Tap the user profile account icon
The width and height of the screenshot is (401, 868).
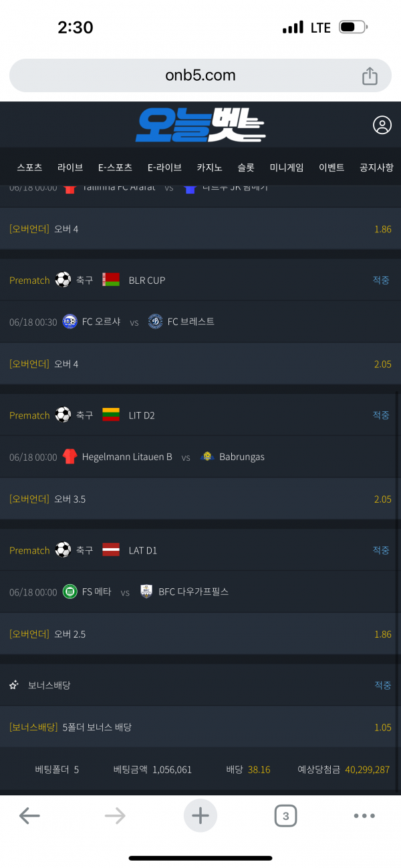coord(382,125)
